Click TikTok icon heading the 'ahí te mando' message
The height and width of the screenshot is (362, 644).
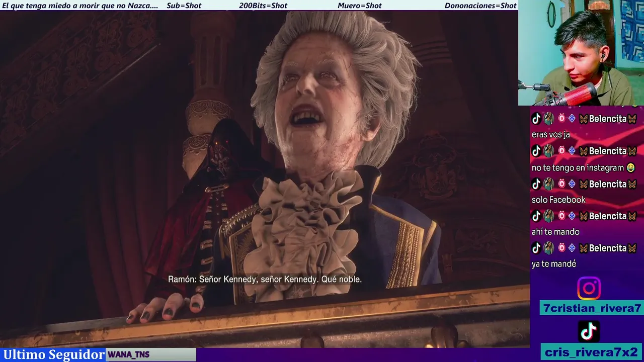[536, 216]
